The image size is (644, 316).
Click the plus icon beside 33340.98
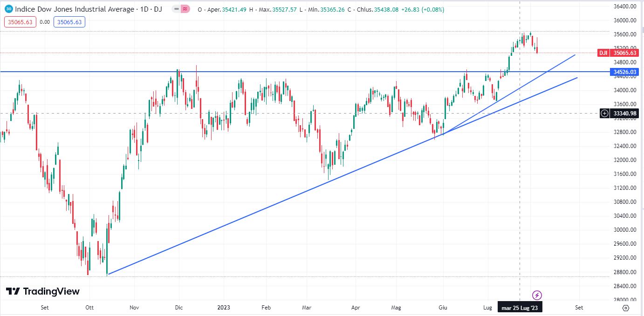coord(604,113)
